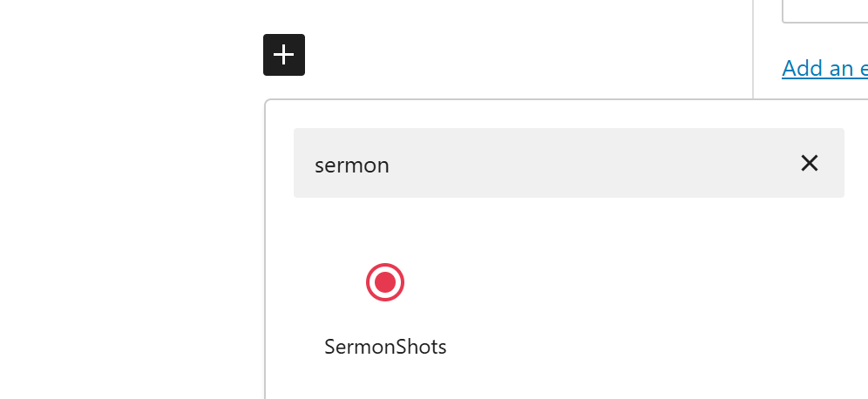Clear the block search with the X
Viewport: 868px width, 399px height.
[809, 163]
